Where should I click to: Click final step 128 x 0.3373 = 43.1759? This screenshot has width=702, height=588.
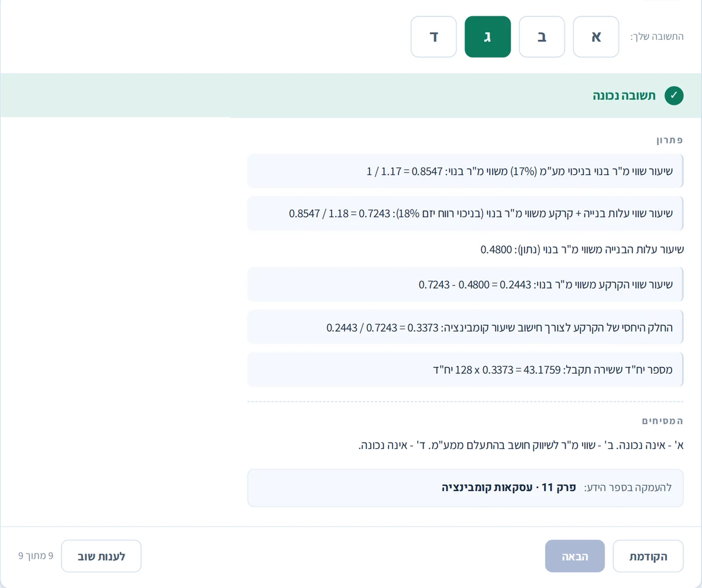click(466, 370)
